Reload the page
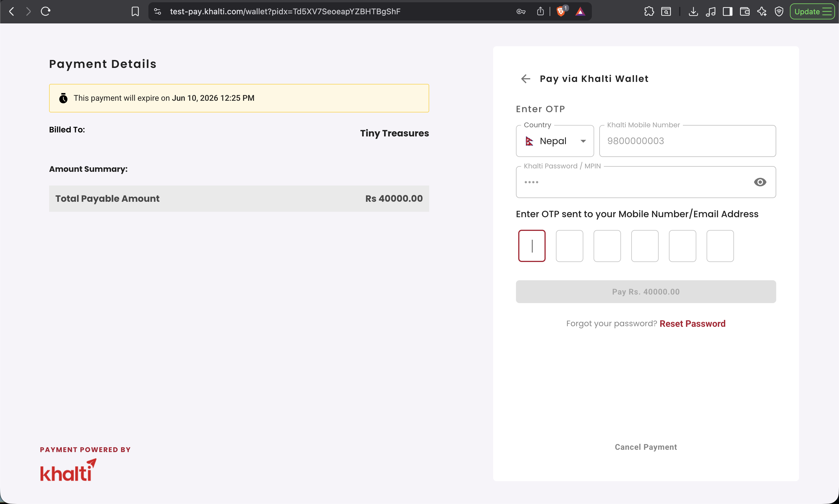 (x=45, y=11)
